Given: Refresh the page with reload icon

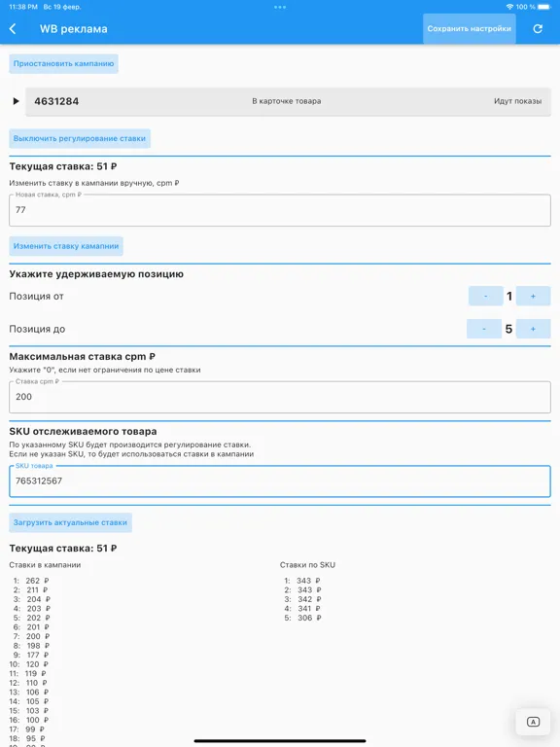Looking at the screenshot, I should coord(538,29).
